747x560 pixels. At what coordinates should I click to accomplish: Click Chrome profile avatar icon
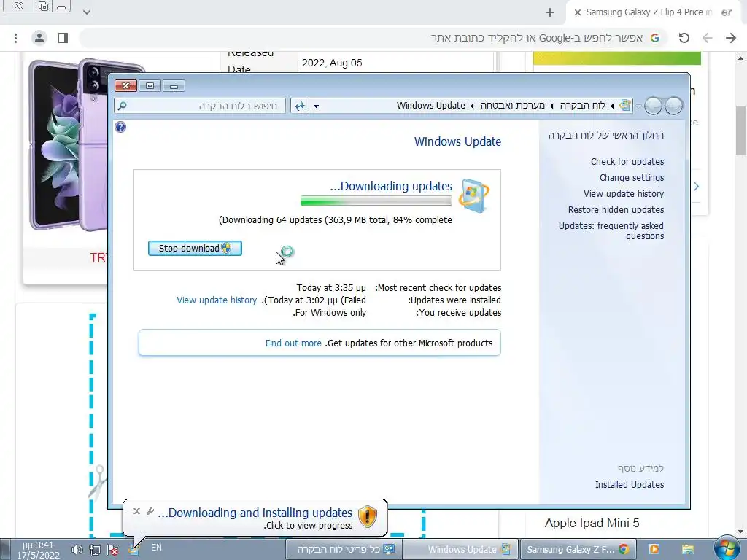tap(39, 38)
